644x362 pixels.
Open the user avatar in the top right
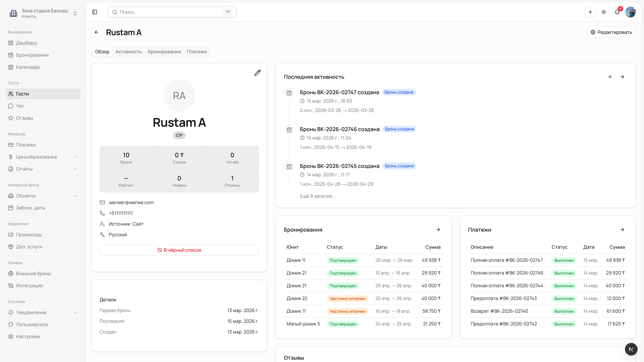pyautogui.click(x=631, y=12)
